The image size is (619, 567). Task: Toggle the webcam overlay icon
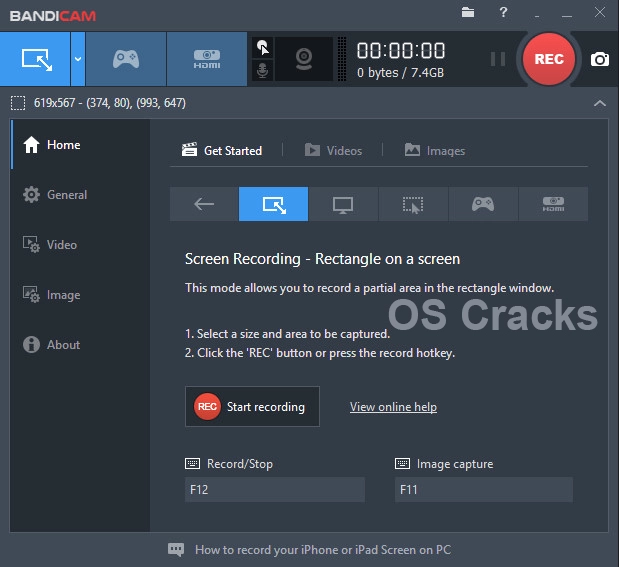tap(304, 59)
